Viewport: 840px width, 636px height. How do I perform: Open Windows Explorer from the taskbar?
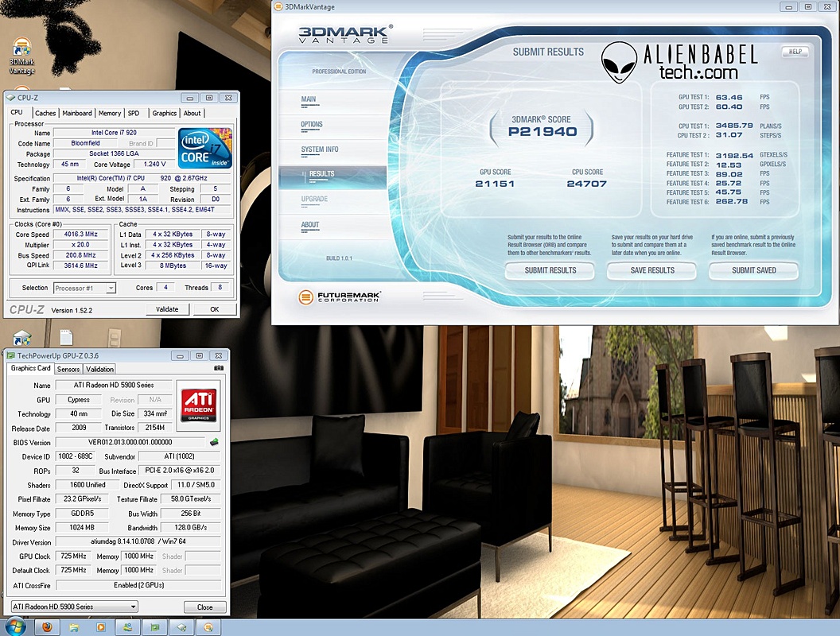pos(73,626)
